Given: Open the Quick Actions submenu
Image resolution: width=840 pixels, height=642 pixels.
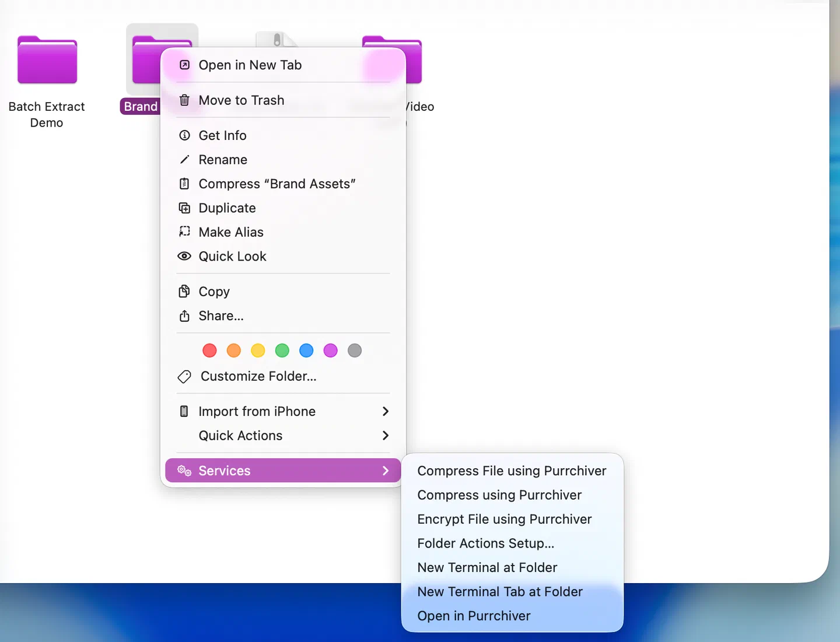Looking at the screenshot, I should click(283, 436).
